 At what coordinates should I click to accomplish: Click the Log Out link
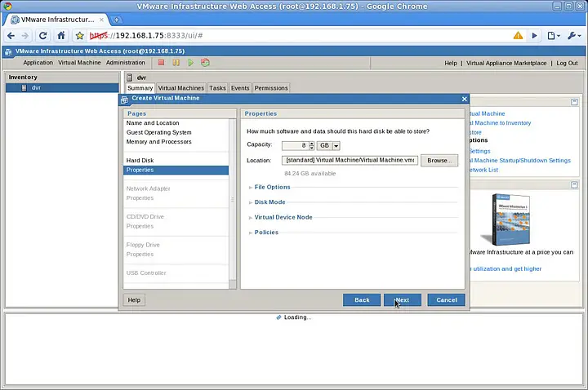pyautogui.click(x=567, y=63)
